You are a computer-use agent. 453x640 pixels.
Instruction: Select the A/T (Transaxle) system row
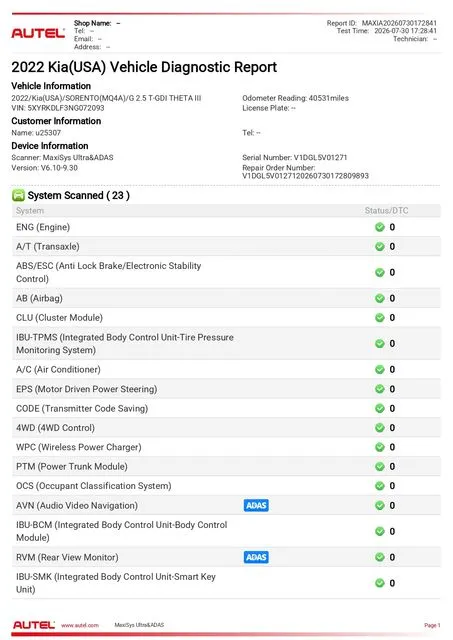click(x=226, y=247)
